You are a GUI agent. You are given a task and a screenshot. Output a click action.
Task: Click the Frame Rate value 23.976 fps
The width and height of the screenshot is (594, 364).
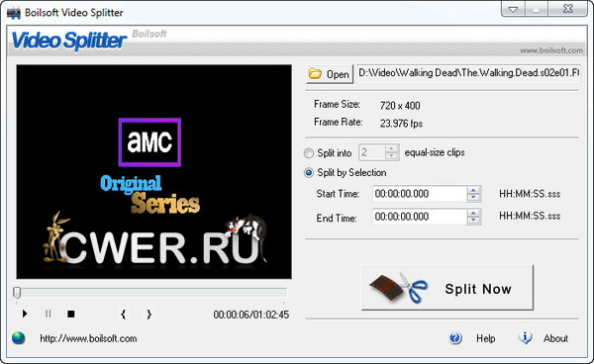click(401, 124)
